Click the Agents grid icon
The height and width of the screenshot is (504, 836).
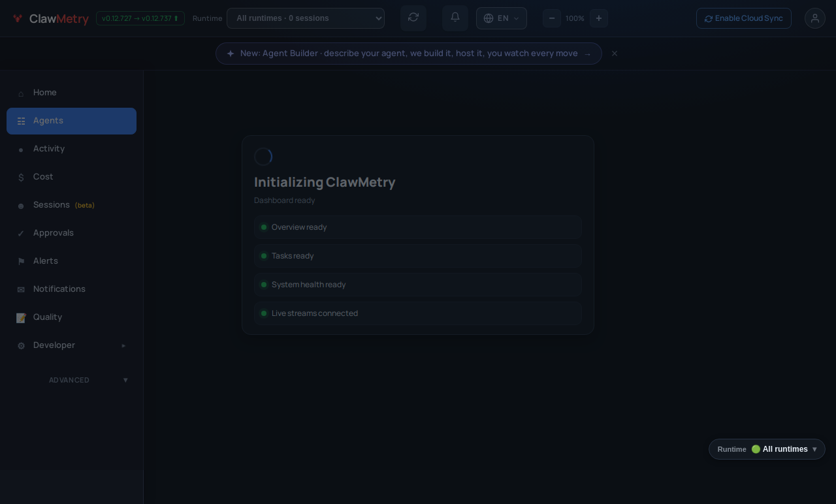21,121
